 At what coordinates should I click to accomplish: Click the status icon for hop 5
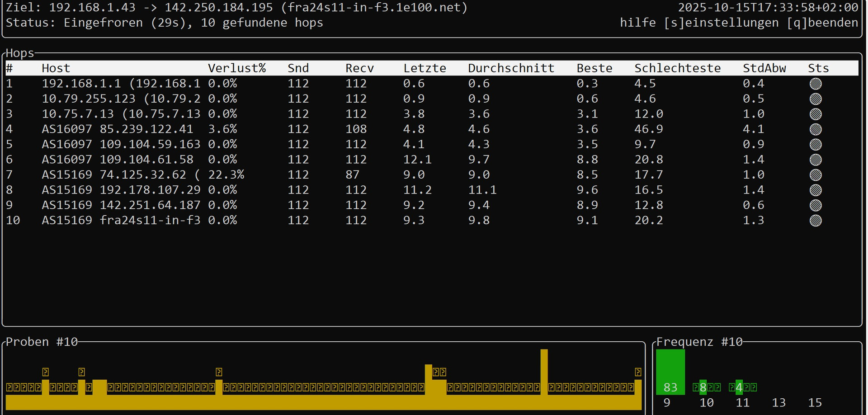click(x=816, y=145)
